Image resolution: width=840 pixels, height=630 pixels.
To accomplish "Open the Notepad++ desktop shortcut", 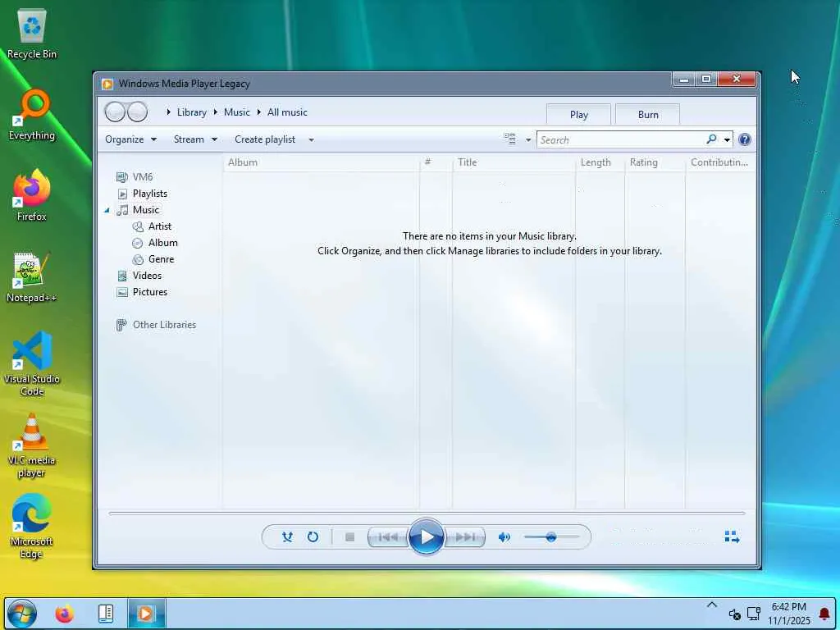I will pyautogui.click(x=32, y=277).
